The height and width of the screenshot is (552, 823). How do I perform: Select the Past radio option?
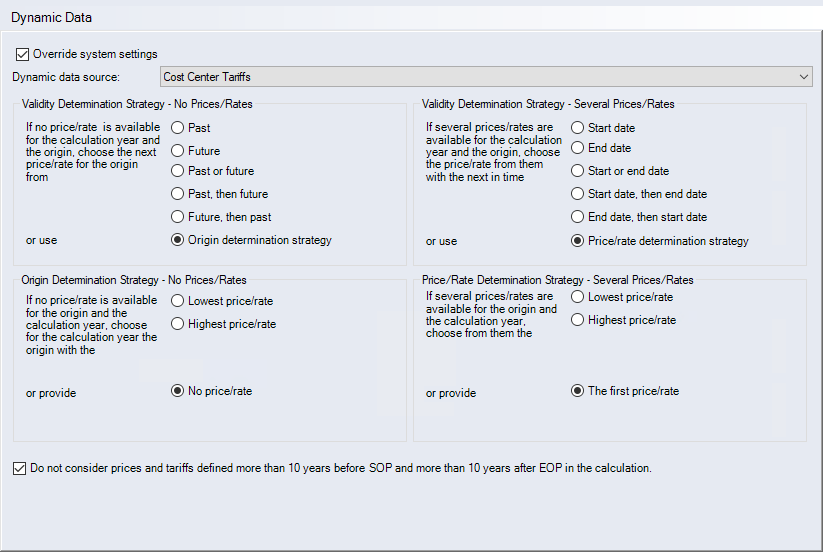[x=178, y=128]
